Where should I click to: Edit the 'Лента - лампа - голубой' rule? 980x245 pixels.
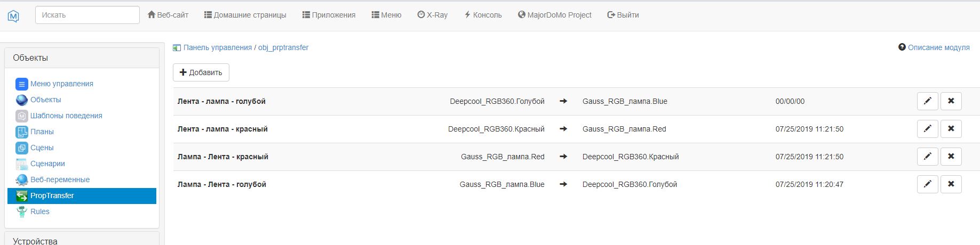click(x=927, y=101)
